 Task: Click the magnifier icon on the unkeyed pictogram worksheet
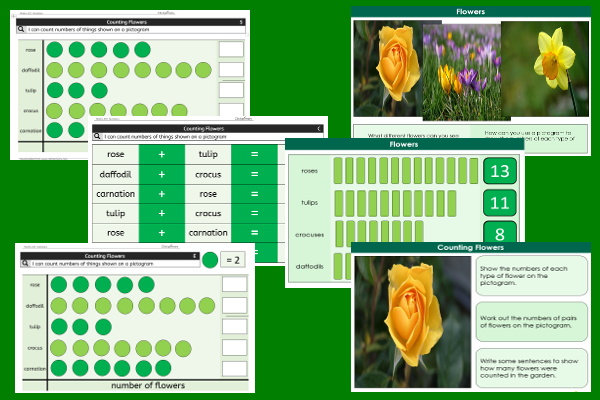point(21,29)
